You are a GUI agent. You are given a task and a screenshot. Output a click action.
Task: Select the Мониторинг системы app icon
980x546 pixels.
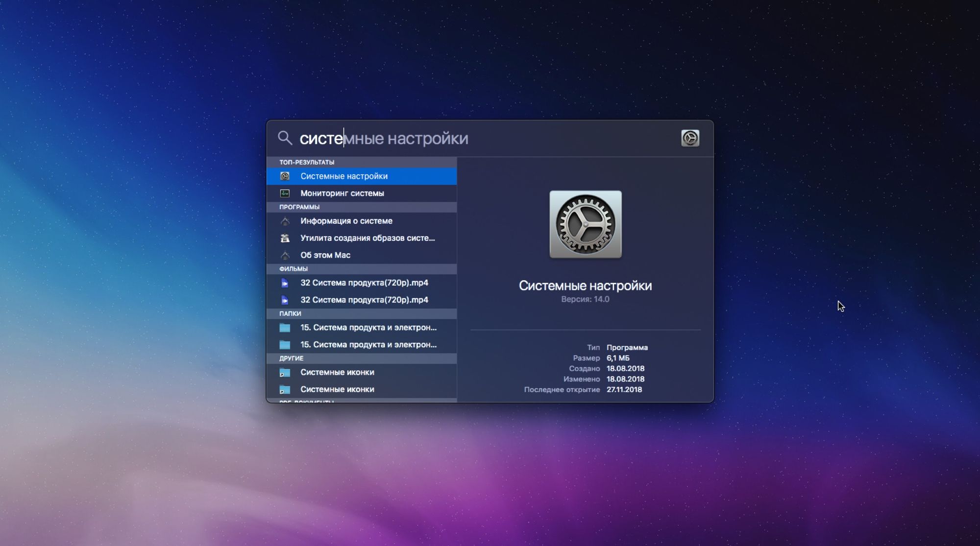pos(285,193)
